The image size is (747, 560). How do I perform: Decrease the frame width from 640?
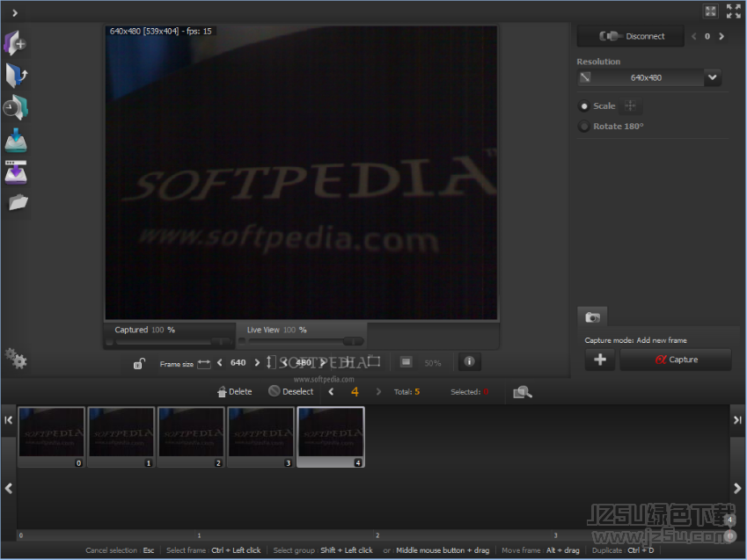click(x=220, y=363)
